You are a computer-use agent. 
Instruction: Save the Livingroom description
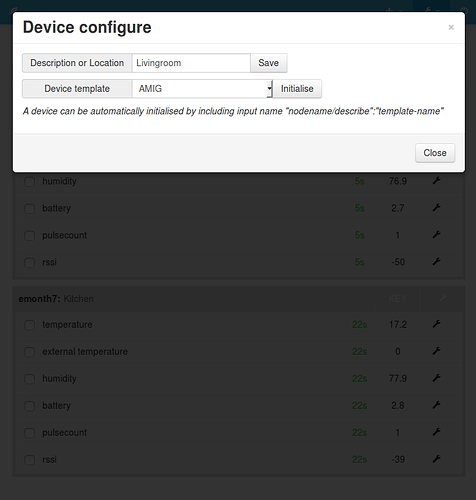coord(268,63)
